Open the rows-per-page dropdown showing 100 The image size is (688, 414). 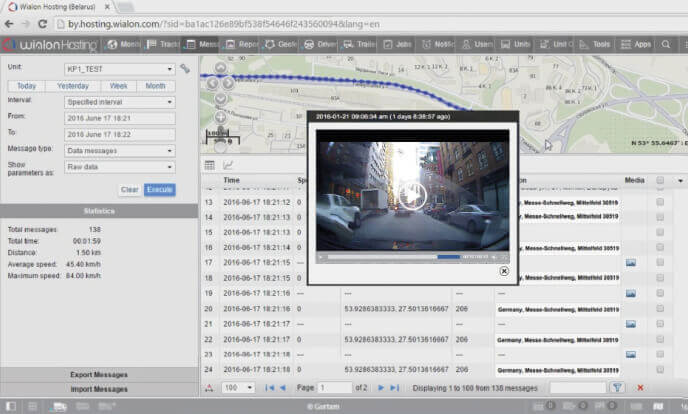[x=237, y=387]
